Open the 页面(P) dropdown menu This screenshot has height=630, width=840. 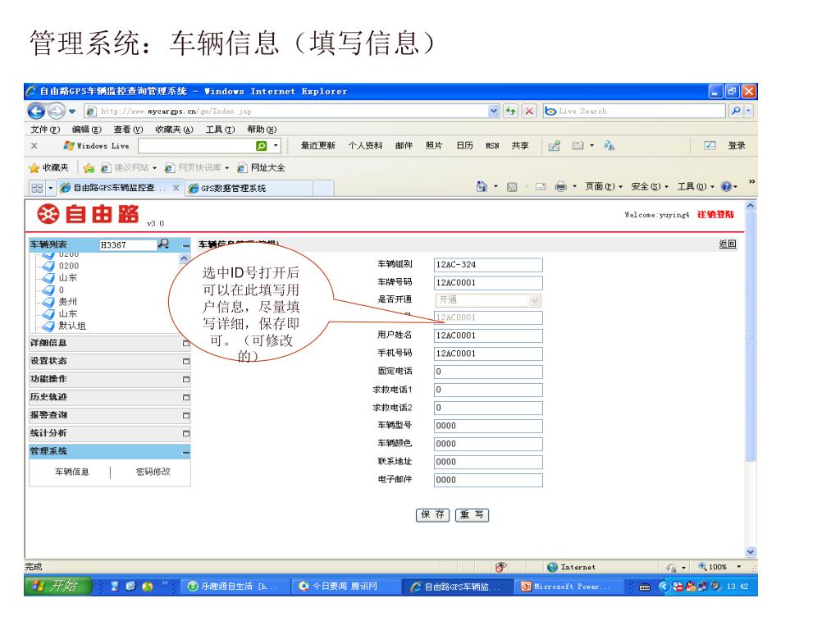[604, 186]
